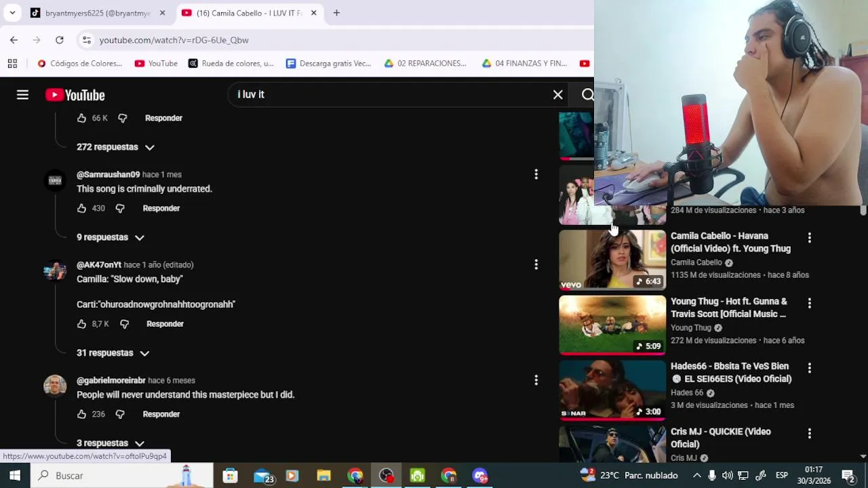This screenshot has height=488, width=868.
Task: Open 'Young Thug - Hot' video thumbnail
Action: pos(612,325)
